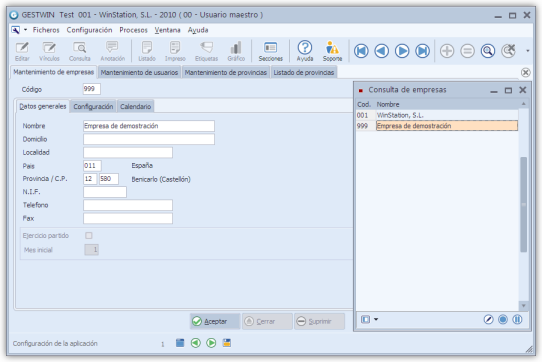Click the Consulta toolbar icon
This screenshot has width=542, height=362.
(x=80, y=51)
